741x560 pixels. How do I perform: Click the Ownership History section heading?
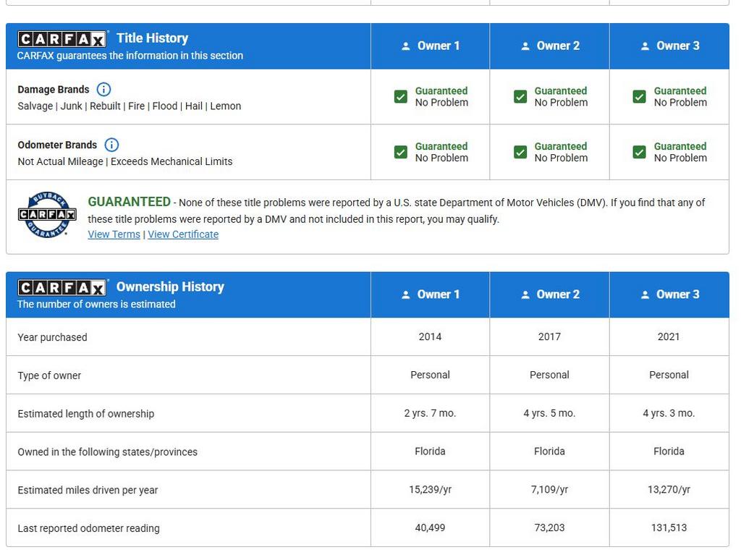[x=170, y=287]
